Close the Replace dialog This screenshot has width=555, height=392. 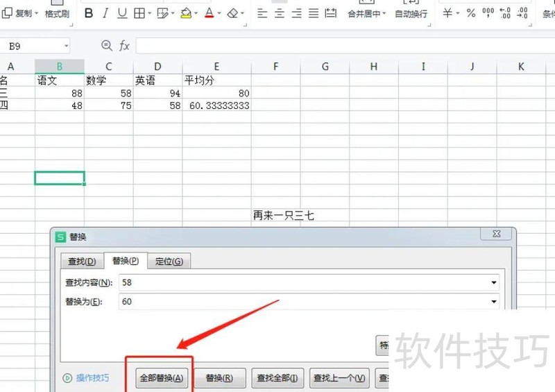[x=497, y=233]
